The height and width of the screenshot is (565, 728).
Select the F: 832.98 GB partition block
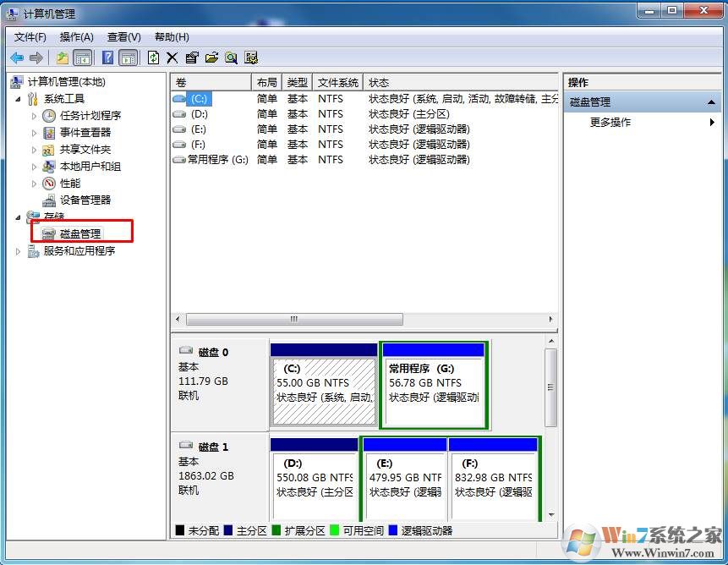click(x=493, y=479)
